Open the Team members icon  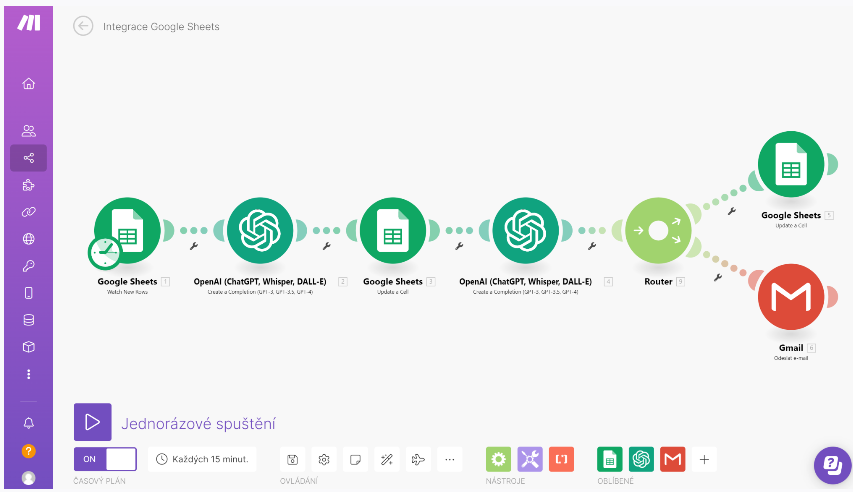pyautogui.click(x=29, y=131)
